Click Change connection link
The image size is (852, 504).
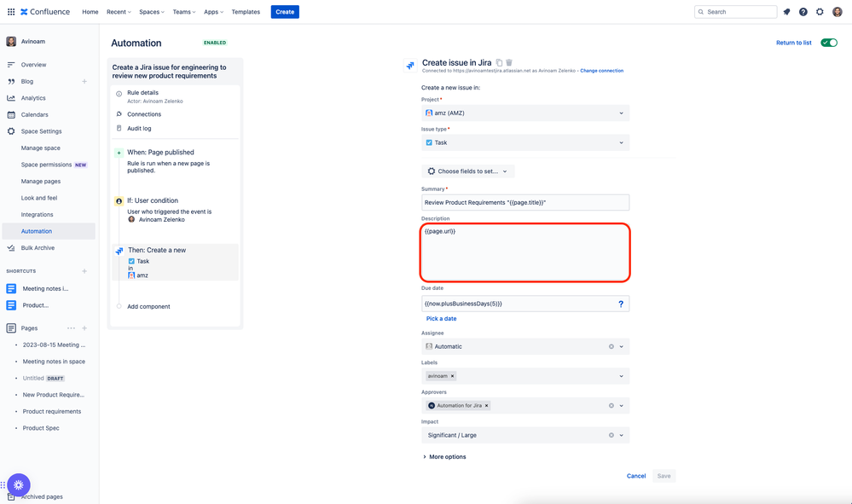tap(601, 71)
